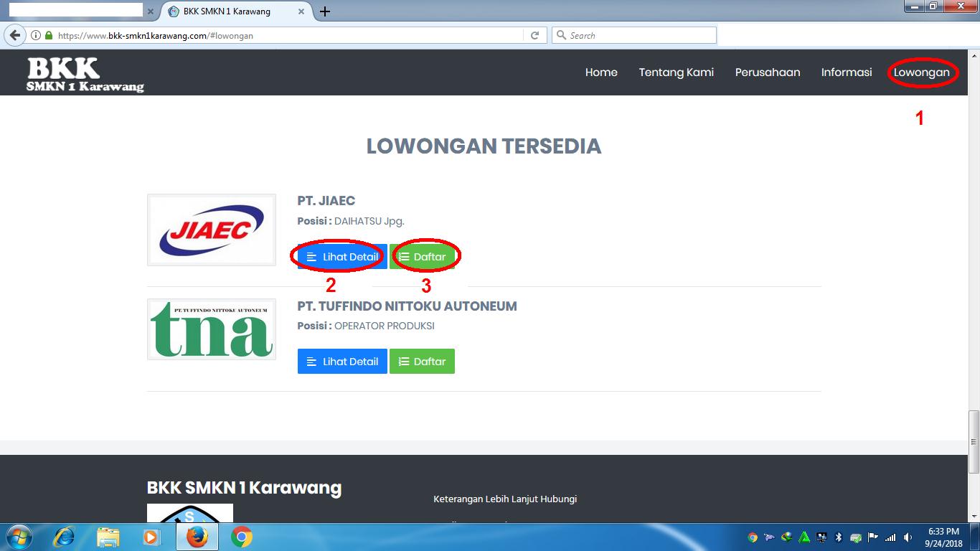
Task: Click the safely remove hardware tray icon
Action: (856, 537)
